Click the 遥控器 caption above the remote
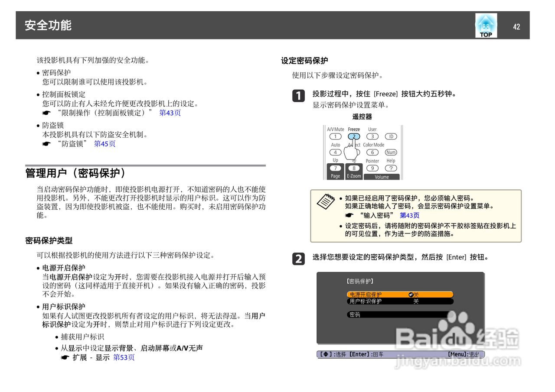 pos(362,117)
